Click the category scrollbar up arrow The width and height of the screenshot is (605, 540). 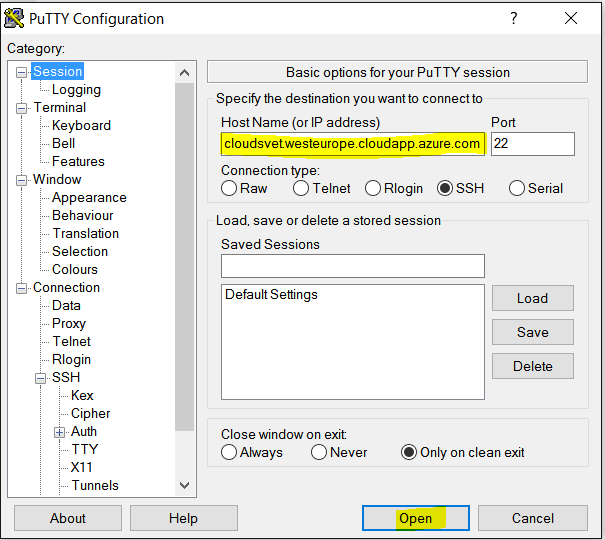tap(184, 73)
